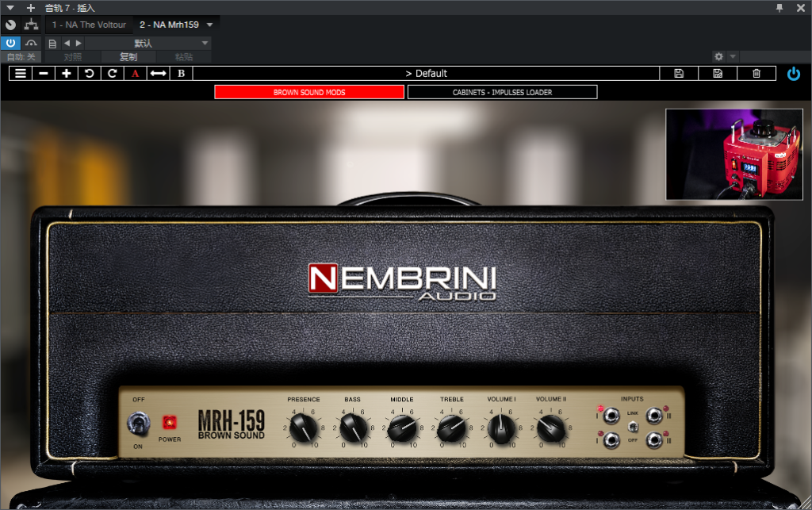The height and width of the screenshot is (510, 812).
Task: Toggle the blue plugin bypass power icon
Action: click(x=793, y=74)
